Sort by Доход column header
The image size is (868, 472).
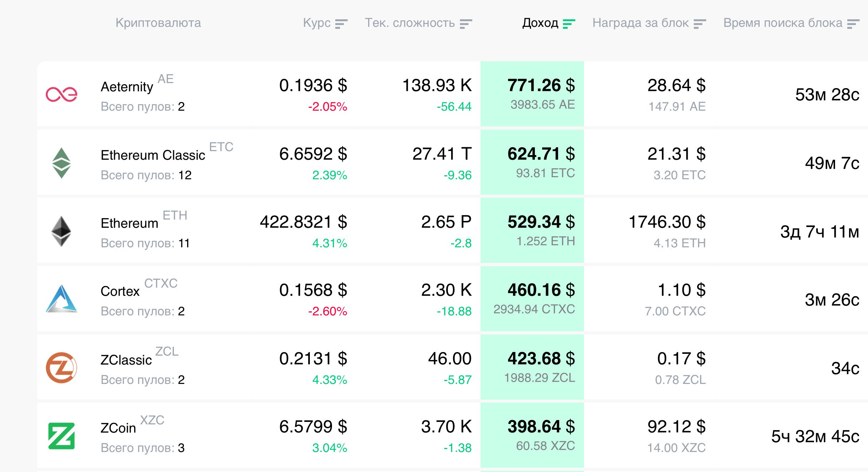[540, 23]
